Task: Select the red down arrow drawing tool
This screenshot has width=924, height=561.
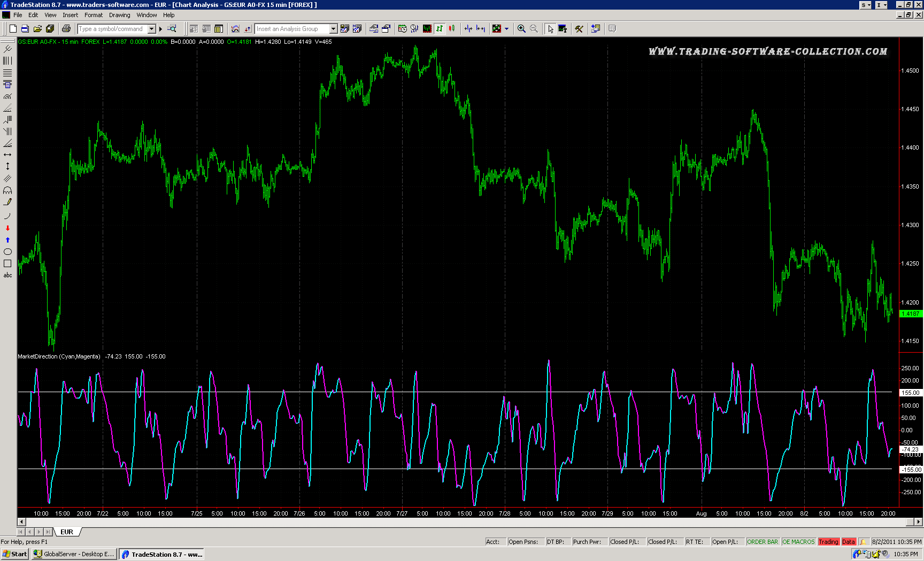Action: click(x=7, y=228)
